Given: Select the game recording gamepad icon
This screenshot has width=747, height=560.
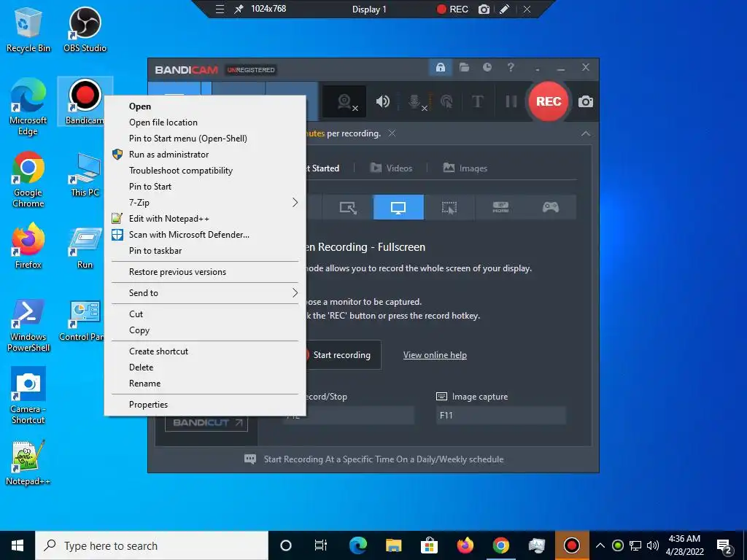Looking at the screenshot, I should pos(550,208).
